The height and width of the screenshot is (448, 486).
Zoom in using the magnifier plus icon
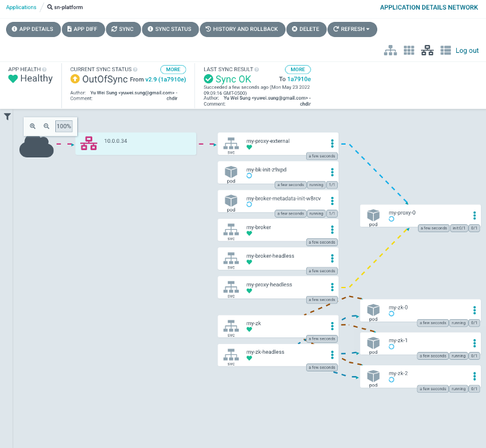33,126
